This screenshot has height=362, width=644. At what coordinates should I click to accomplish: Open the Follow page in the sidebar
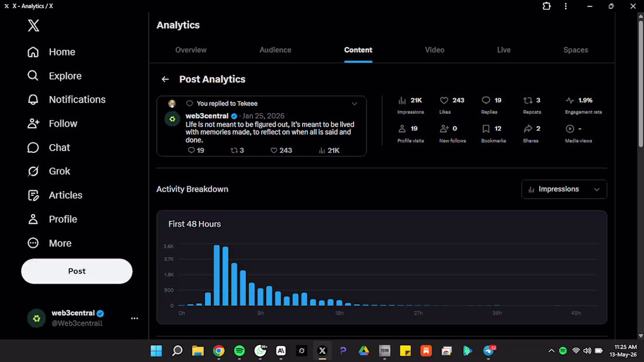pyautogui.click(x=52, y=123)
